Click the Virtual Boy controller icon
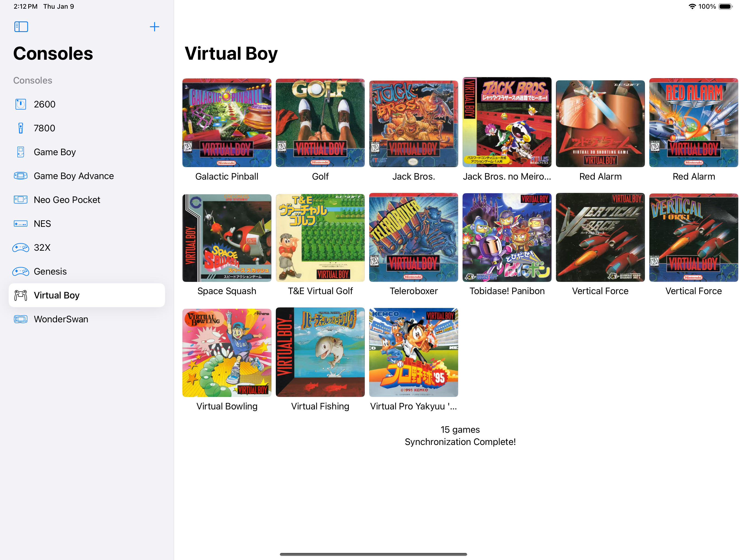Image resolution: width=747 pixels, height=560 pixels. pos(21,295)
